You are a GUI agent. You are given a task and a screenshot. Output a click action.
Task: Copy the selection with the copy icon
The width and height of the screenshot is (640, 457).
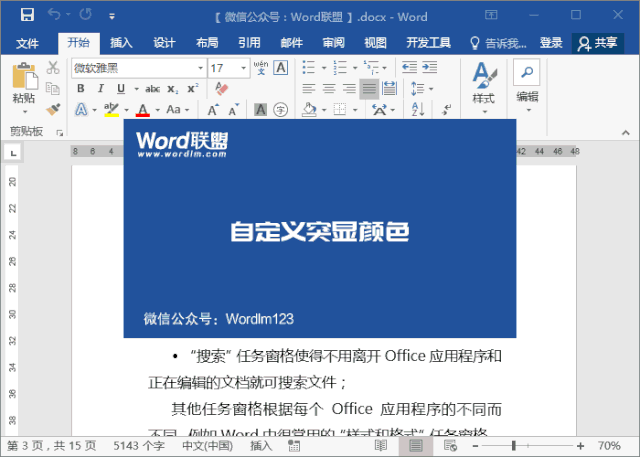pos(53,88)
